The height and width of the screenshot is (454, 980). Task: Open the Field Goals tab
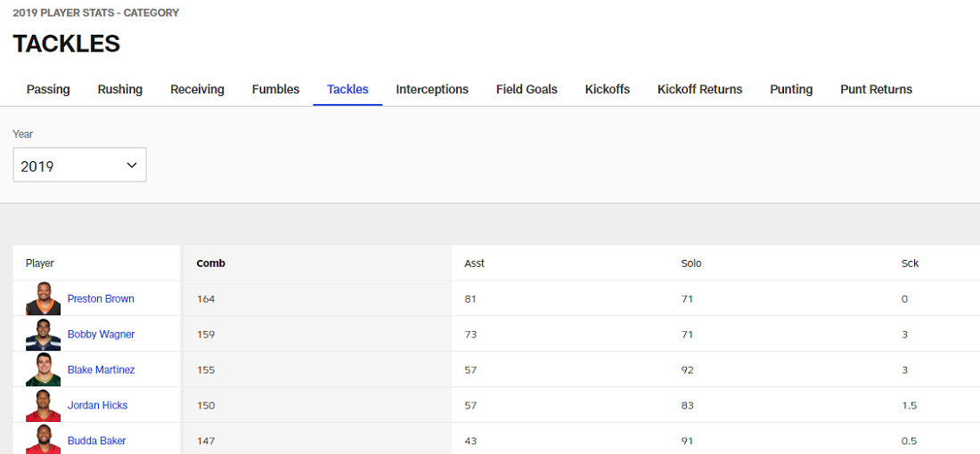click(x=527, y=89)
